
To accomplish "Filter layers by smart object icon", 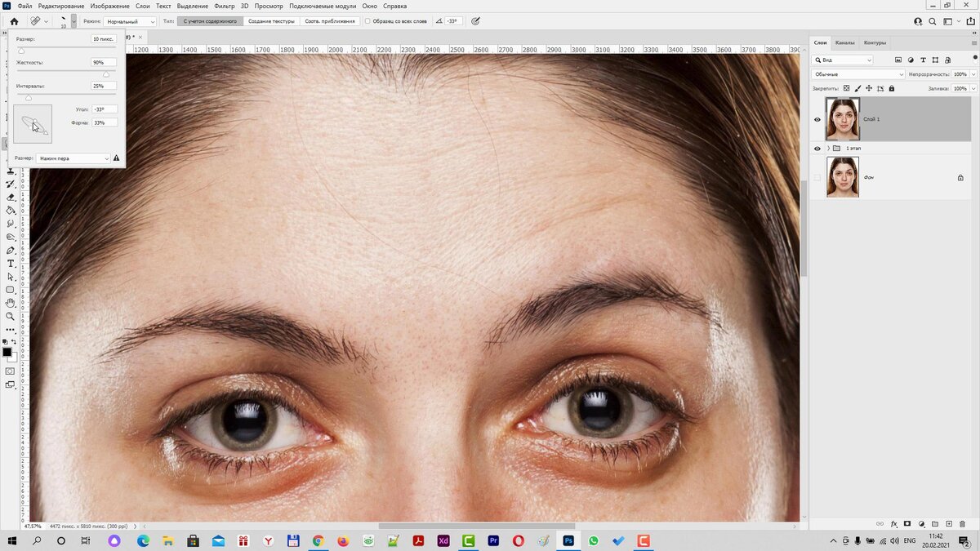I will pos(947,60).
